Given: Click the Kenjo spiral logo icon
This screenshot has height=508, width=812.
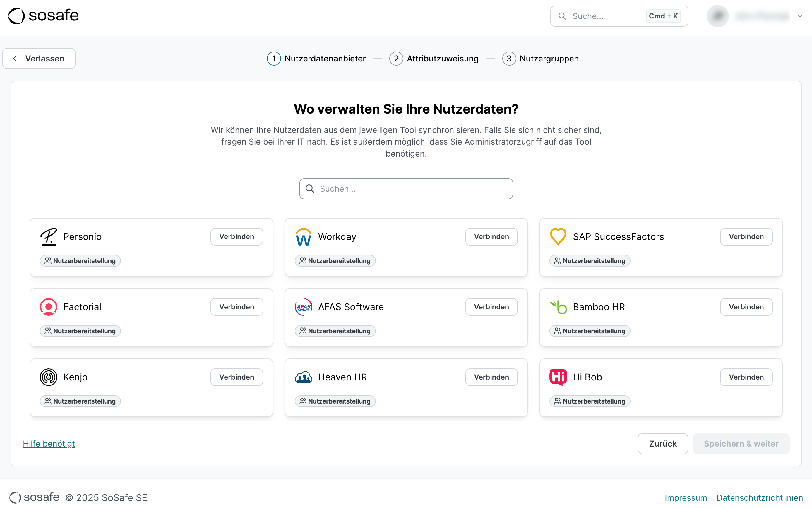Looking at the screenshot, I should 48,377.
